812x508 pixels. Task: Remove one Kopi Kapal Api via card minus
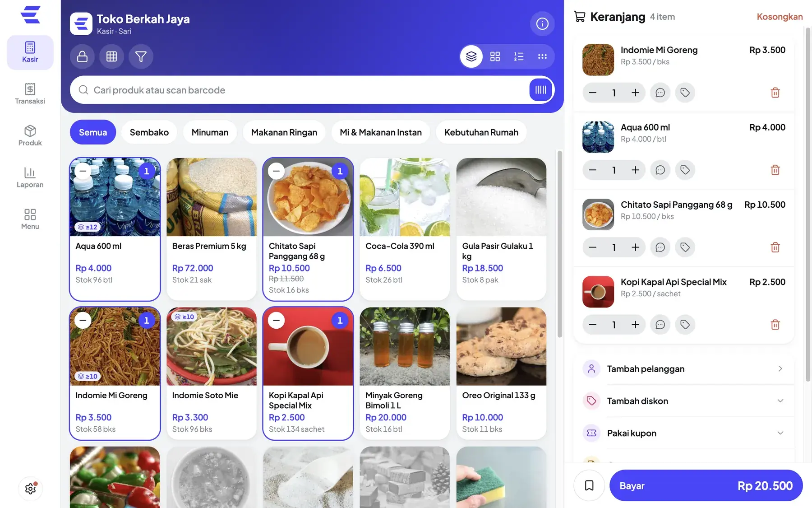point(277,320)
